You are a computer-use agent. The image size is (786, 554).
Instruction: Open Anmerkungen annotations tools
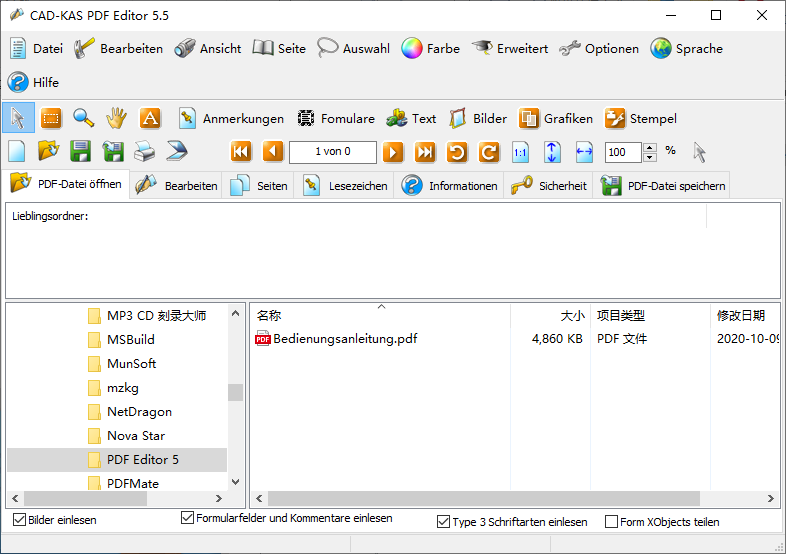tap(231, 119)
